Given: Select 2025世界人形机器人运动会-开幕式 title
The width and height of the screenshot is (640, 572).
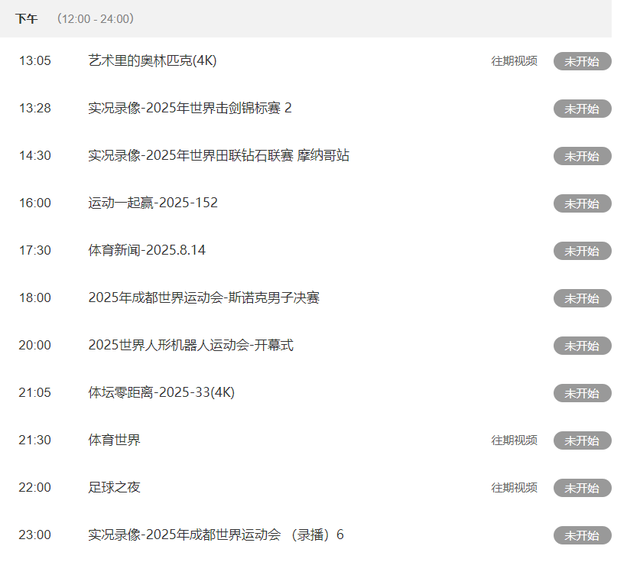Looking at the screenshot, I should (x=191, y=345).
